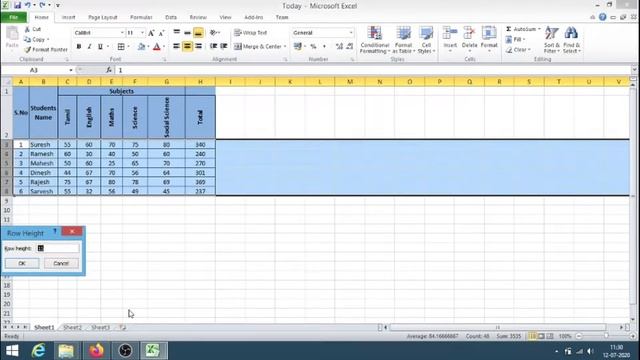Switch to Sheet3 worksheet tab
The width and height of the screenshot is (640, 360).
[x=100, y=327]
